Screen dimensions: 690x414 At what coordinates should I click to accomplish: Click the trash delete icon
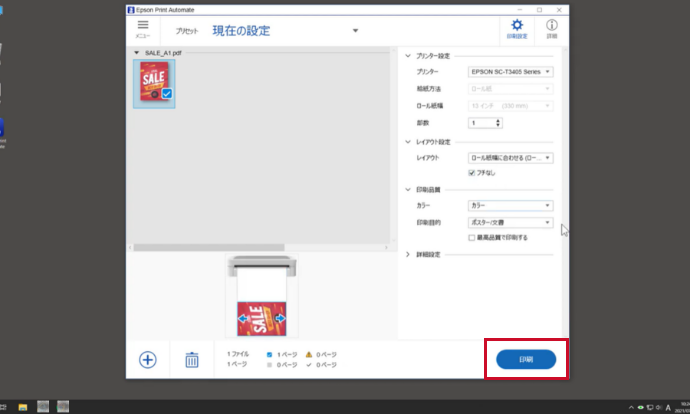coord(191,360)
